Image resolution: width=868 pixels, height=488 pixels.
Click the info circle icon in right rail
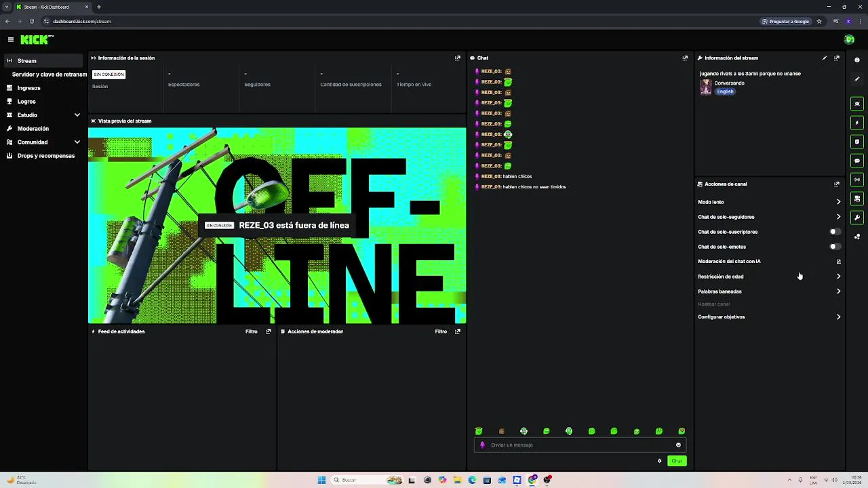click(x=857, y=60)
